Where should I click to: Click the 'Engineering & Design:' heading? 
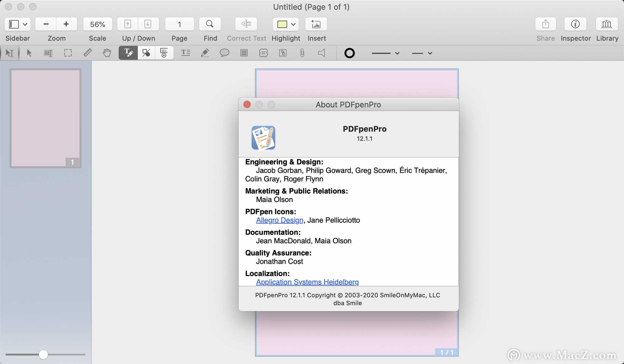point(284,162)
